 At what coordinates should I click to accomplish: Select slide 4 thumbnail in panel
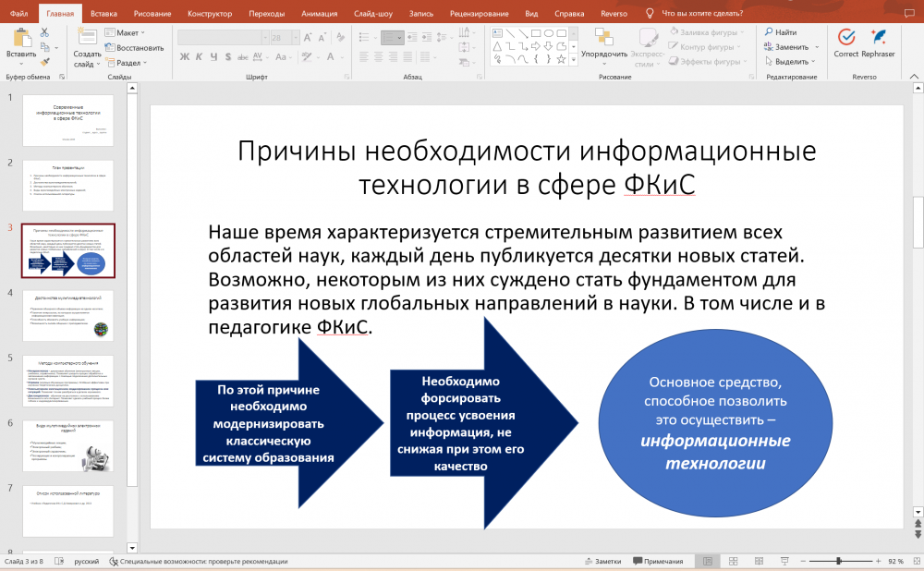69,315
